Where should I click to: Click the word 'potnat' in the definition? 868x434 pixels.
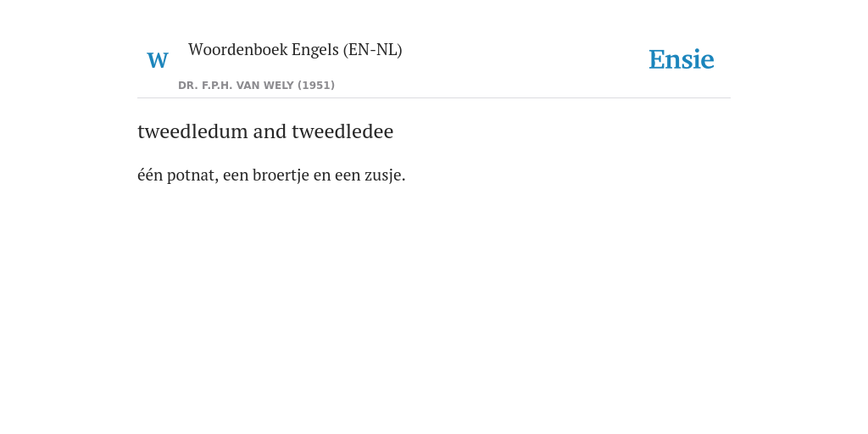[x=192, y=175]
